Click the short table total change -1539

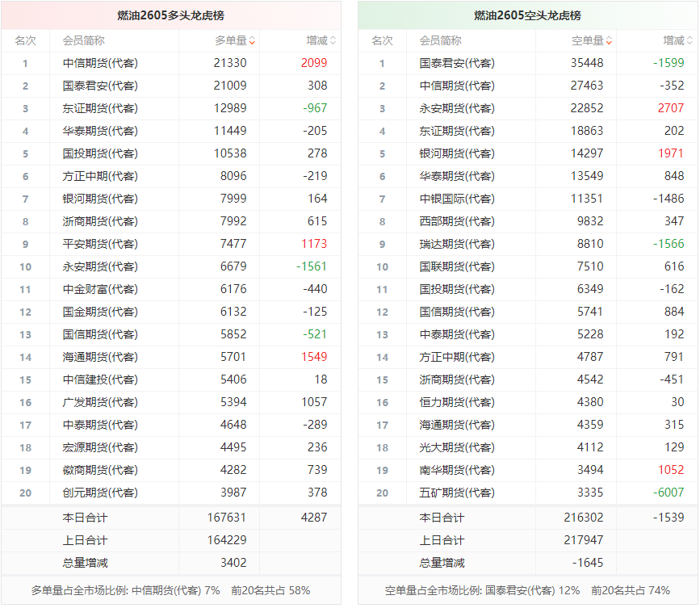pos(669,518)
